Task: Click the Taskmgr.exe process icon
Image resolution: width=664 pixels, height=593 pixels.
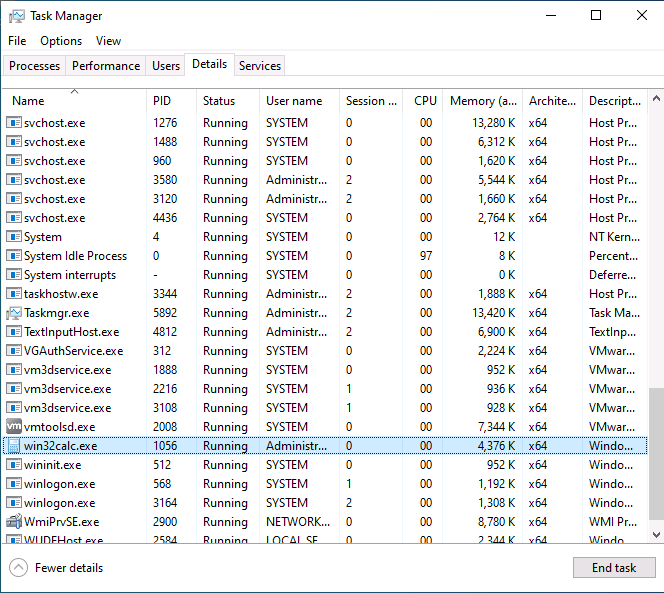Action: pyautogui.click(x=14, y=313)
